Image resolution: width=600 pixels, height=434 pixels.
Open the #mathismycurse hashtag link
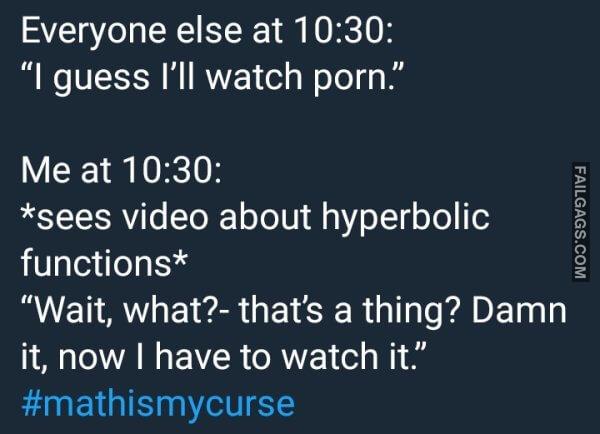(158, 404)
